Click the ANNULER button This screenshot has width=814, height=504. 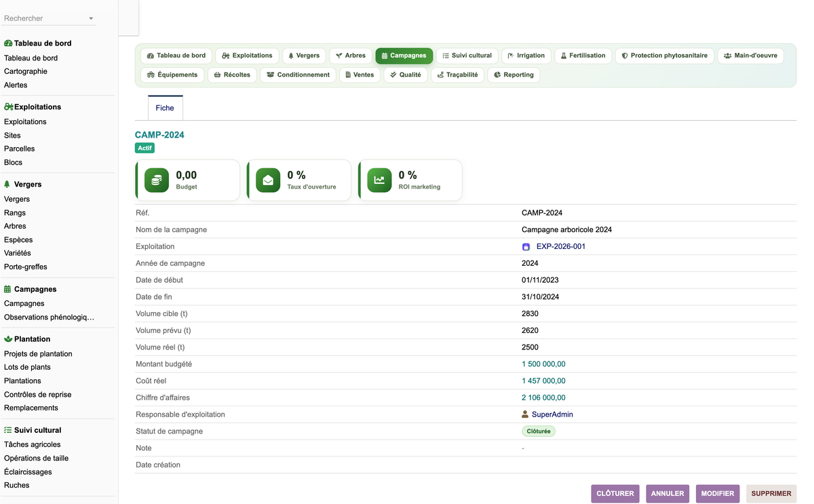667,494
